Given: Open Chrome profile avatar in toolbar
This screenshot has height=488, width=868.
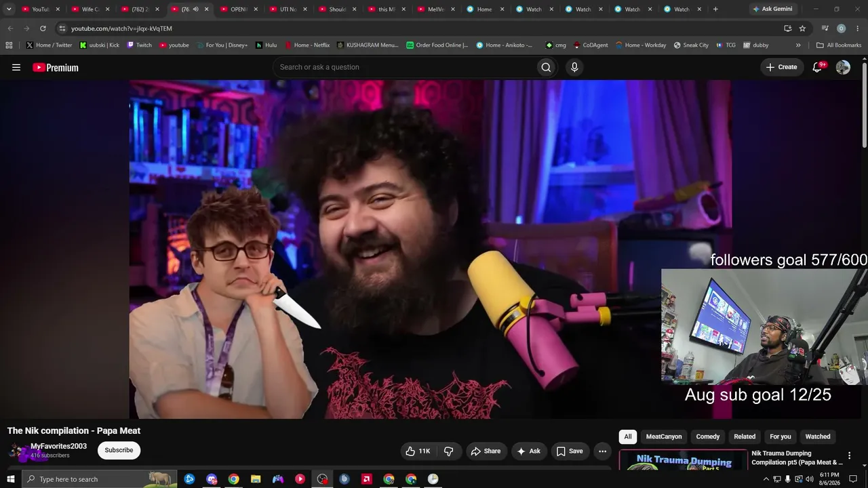Looking at the screenshot, I should click(x=841, y=28).
